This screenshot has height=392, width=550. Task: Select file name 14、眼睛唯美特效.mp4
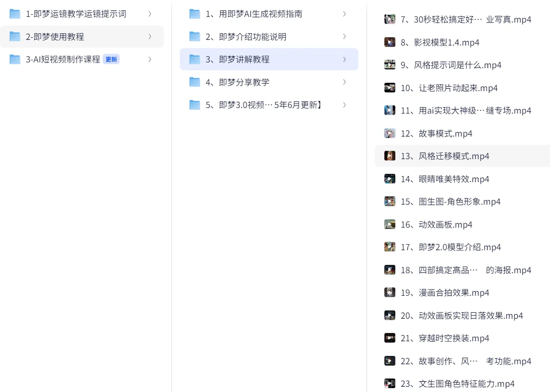(445, 179)
